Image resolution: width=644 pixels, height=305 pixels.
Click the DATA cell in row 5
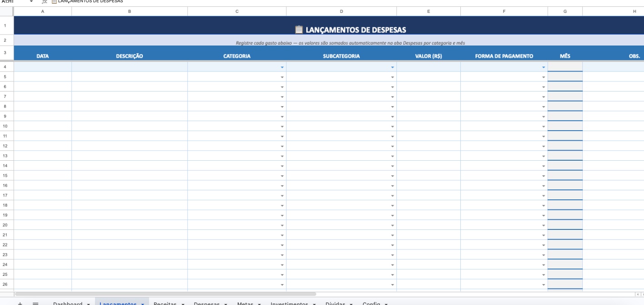pyautogui.click(x=42, y=76)
